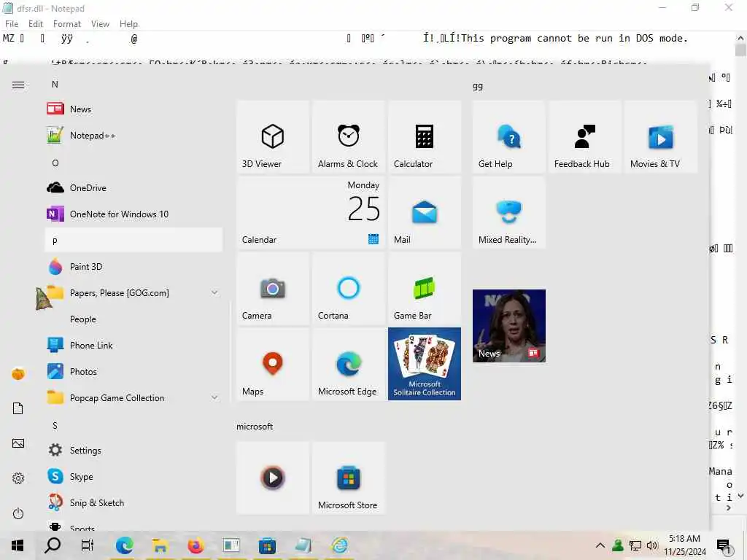Open the Power options button
This screenshot has width=747, height=560.
click(18, 513)
